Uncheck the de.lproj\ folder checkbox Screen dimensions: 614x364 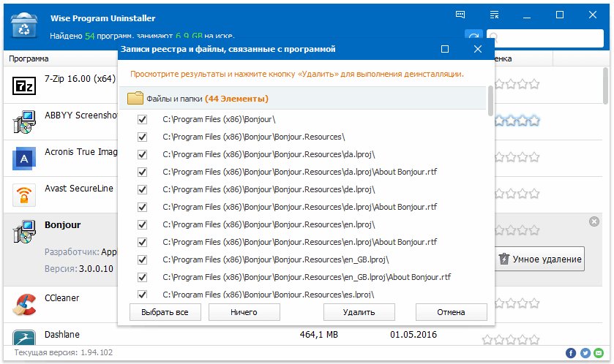pos(142,189)
